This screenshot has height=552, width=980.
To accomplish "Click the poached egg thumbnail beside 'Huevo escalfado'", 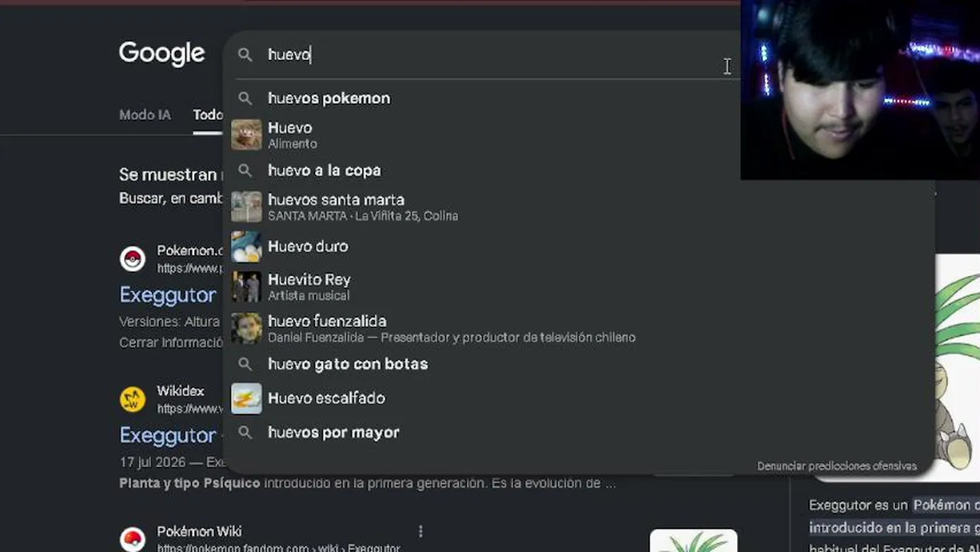I will pyautogui.click(x=246, y=399).
